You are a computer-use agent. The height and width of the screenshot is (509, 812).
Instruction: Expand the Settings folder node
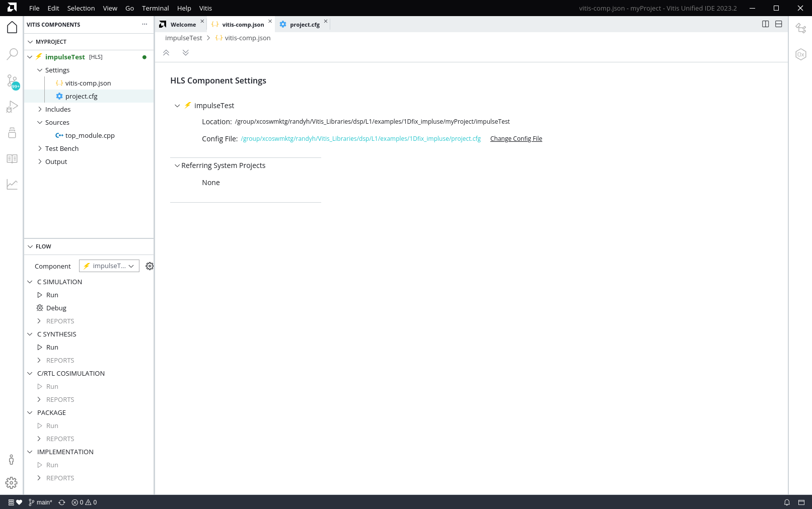[x=40, y=70]
